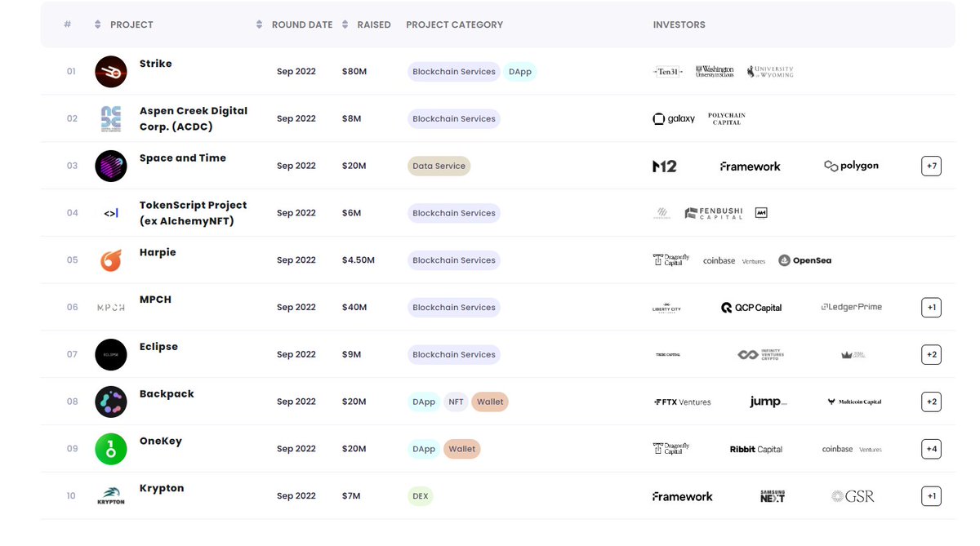Click Blockchain Services tag in MPCH row

pos(454,308)
